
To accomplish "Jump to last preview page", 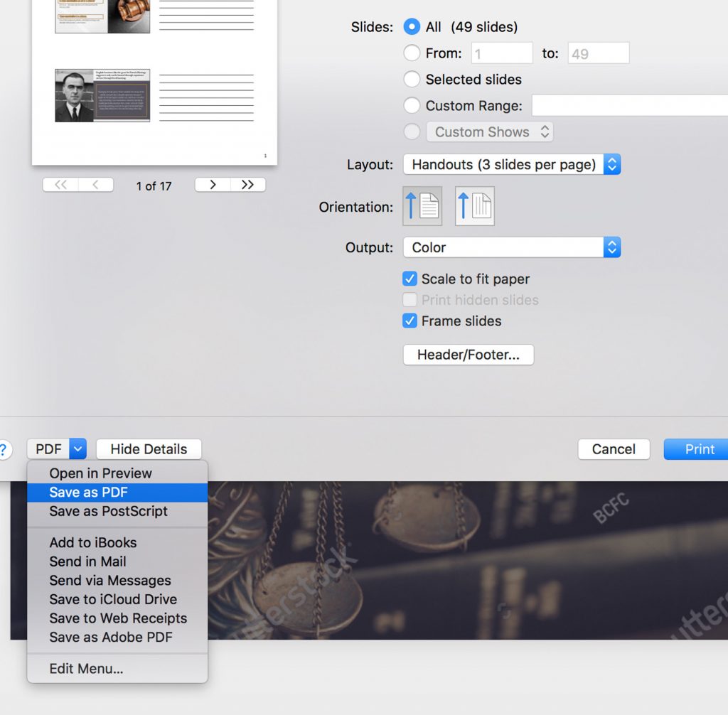I will coord(247,185).
